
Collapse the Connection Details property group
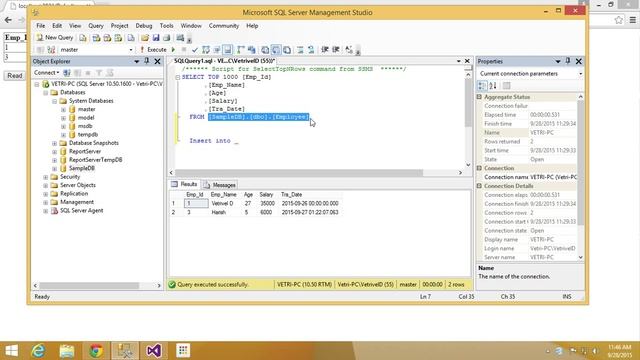point(479,186)
